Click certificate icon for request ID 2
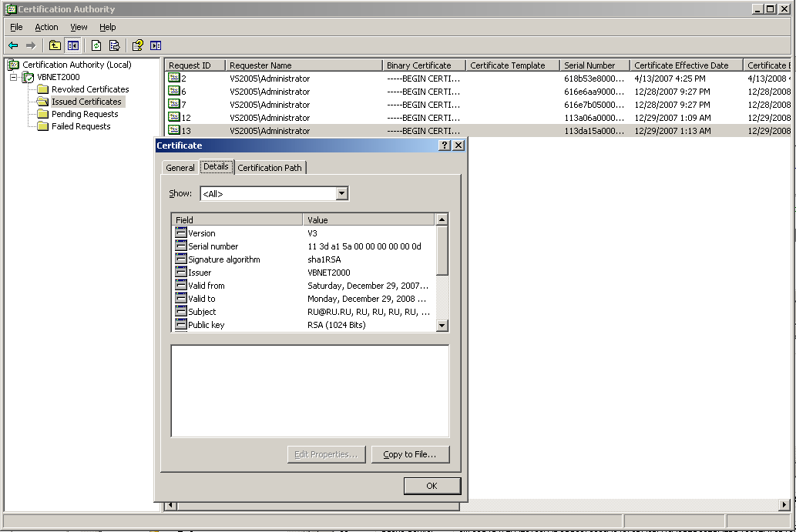 pyautogui.click(x=174, y=78)
